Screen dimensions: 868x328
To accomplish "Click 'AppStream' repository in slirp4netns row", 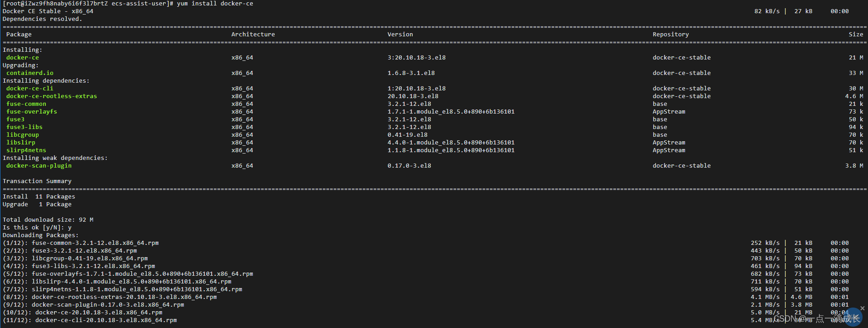I will [669, 150].
